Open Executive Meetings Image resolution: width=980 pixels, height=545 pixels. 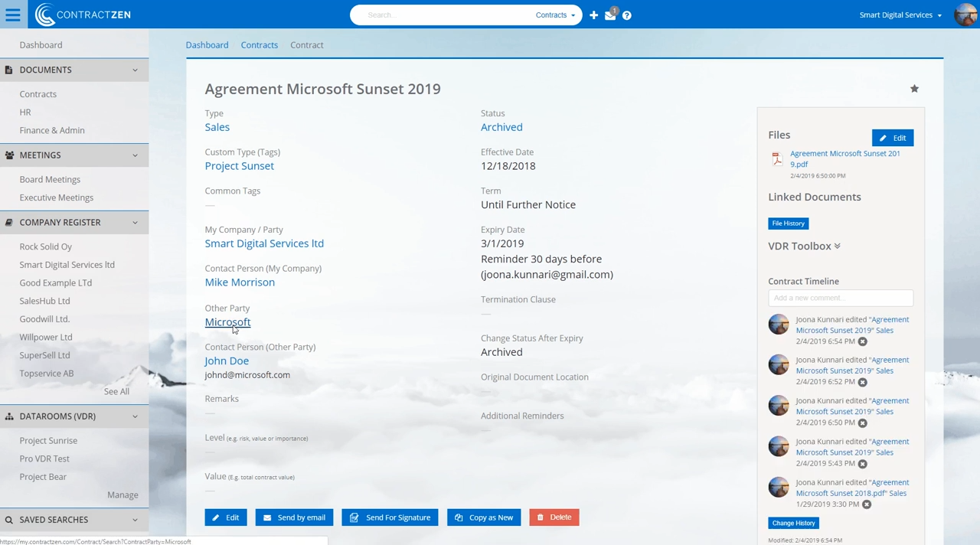tap(57, 197)
